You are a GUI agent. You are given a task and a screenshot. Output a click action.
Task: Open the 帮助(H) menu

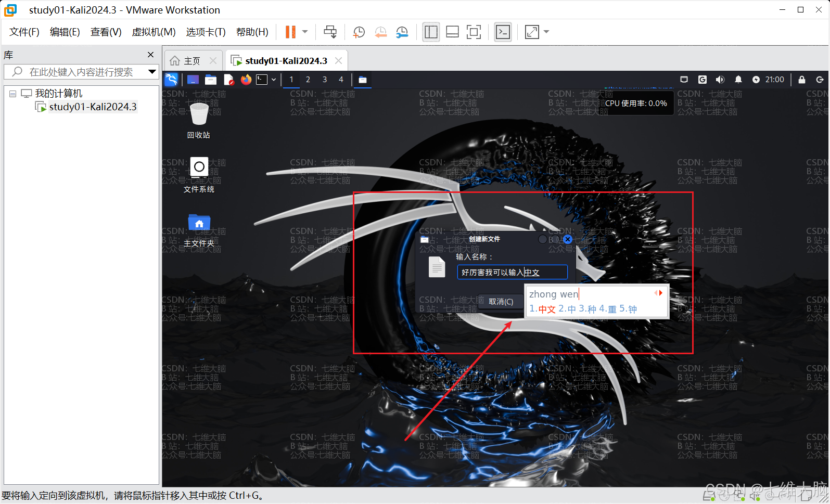[252, 32]
